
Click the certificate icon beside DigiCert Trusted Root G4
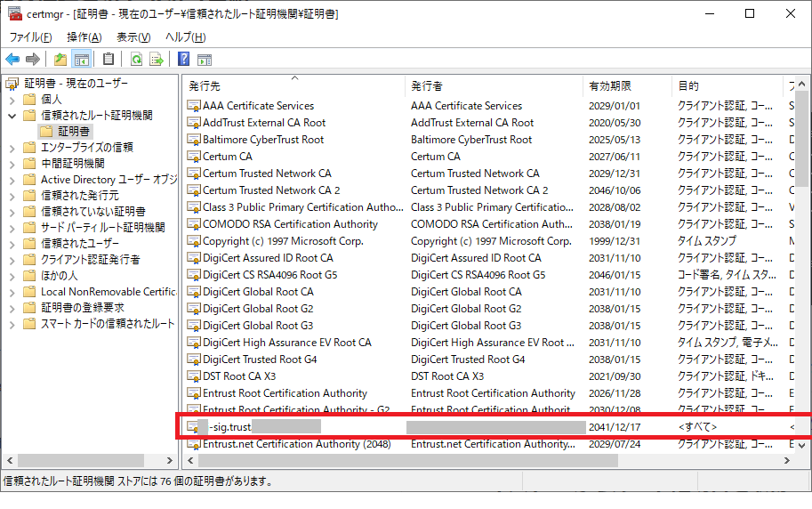[x=194, y=360]
